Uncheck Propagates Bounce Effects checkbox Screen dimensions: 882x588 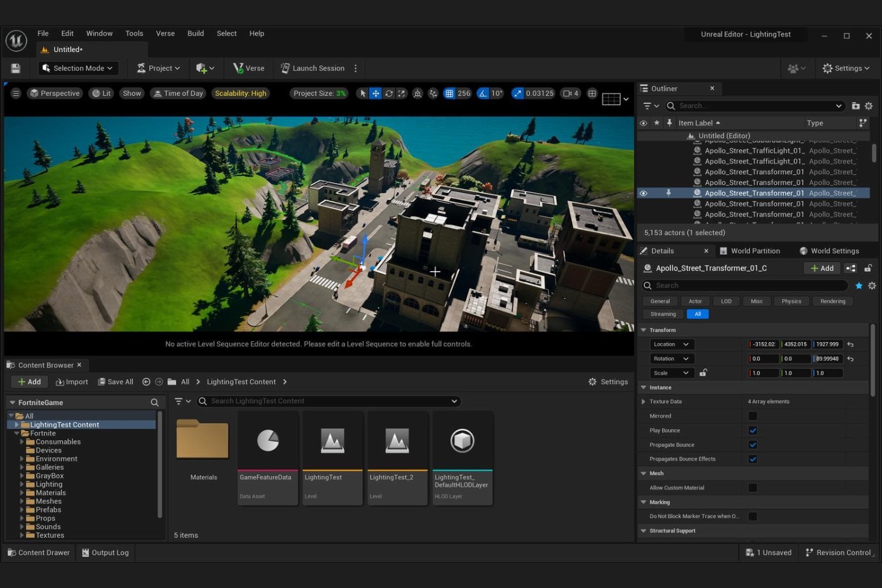(753, 459)
